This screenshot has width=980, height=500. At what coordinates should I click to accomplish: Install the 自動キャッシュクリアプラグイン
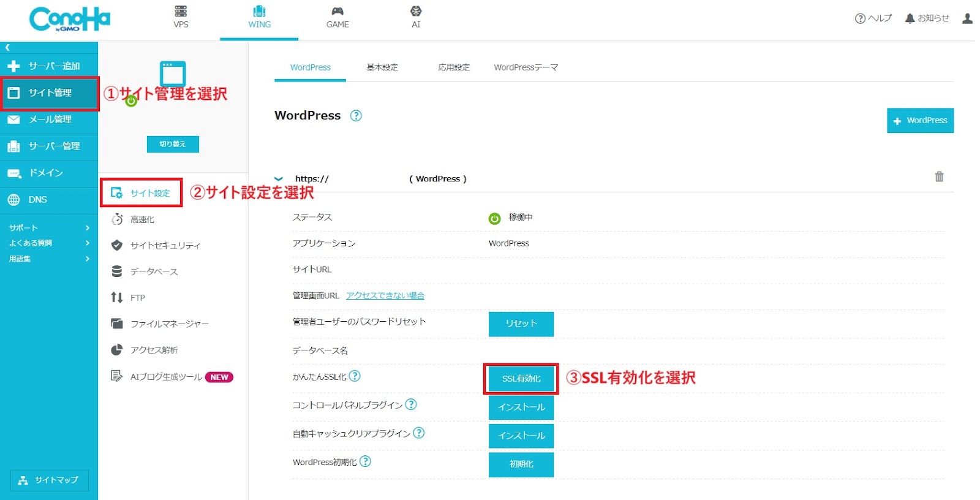click(x=521, y=436)
